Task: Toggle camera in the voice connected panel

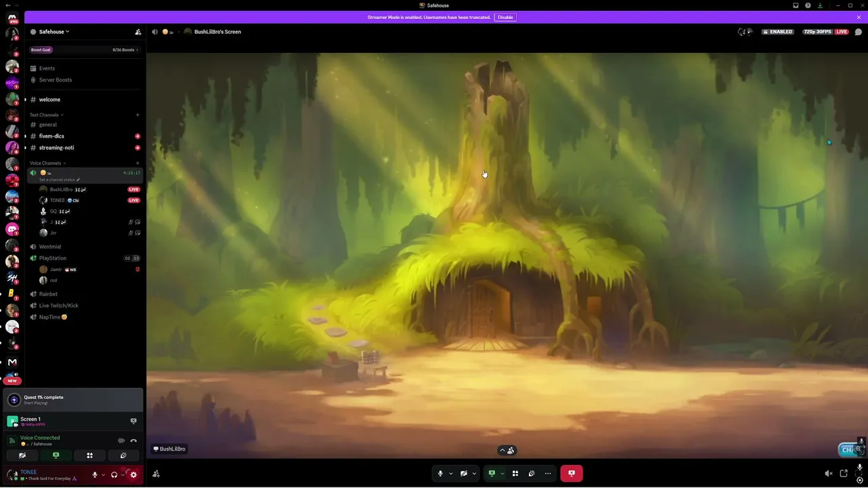Action: coord(22,455)
